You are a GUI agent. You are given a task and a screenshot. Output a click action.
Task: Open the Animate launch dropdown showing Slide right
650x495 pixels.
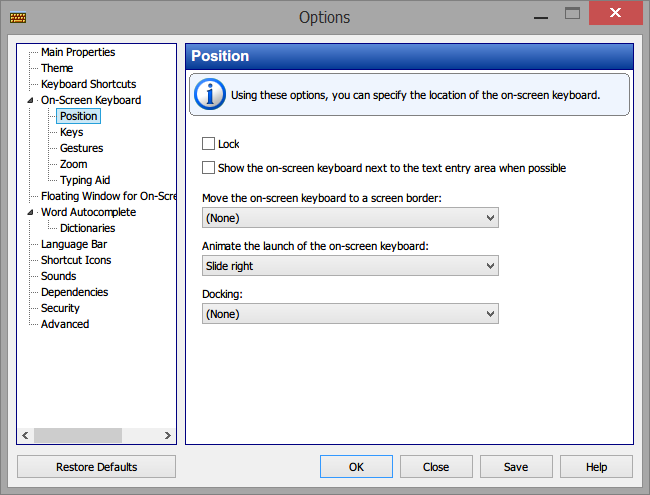pos(350,266)
